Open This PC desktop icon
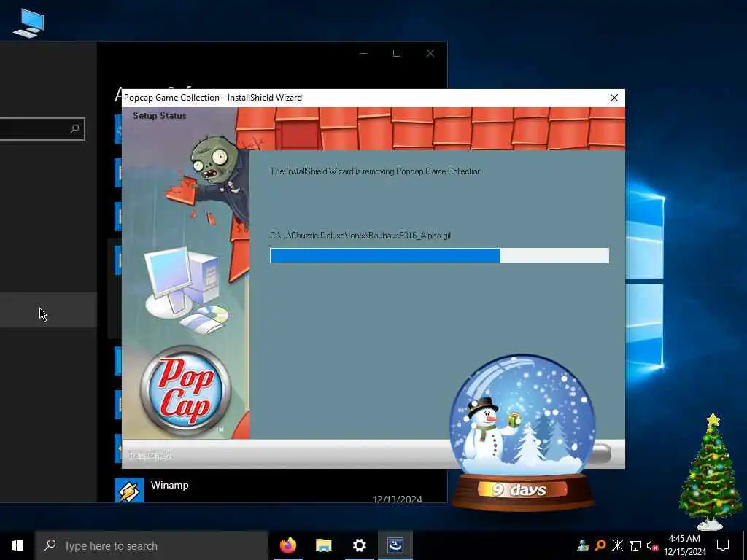Screen dimensions: 747x560 coord(28,23)
